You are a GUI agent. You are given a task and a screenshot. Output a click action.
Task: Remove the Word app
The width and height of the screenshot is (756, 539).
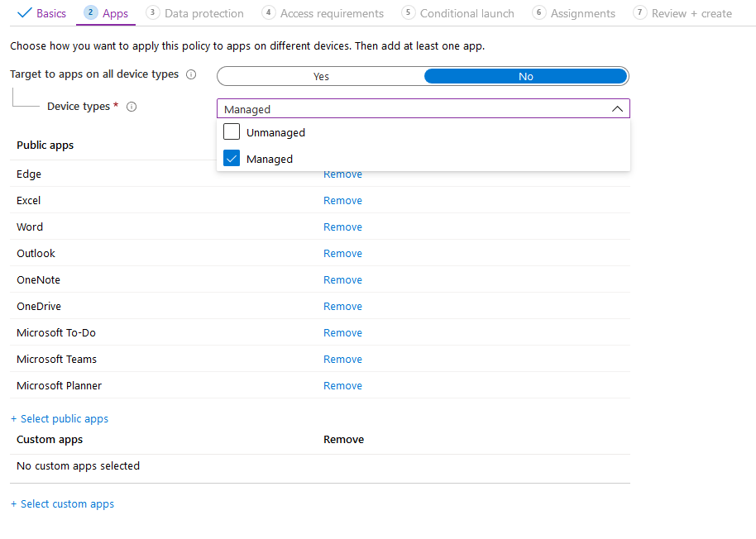tap(342, 227)
